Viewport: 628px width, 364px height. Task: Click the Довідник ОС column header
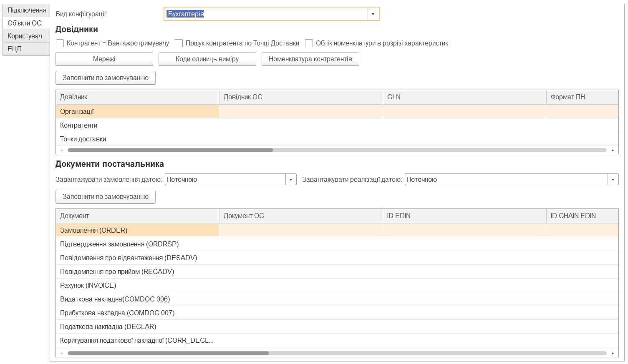tap(301, 97)
